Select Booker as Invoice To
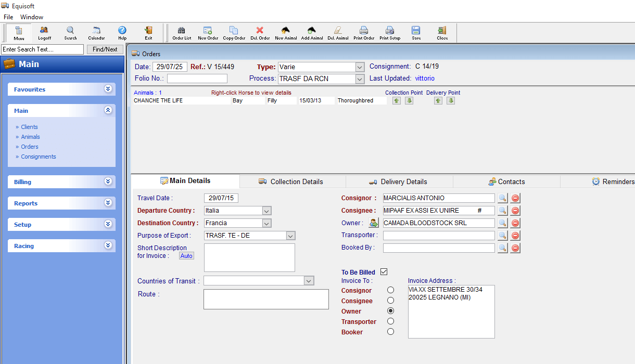635x364 pixels. 391,332
